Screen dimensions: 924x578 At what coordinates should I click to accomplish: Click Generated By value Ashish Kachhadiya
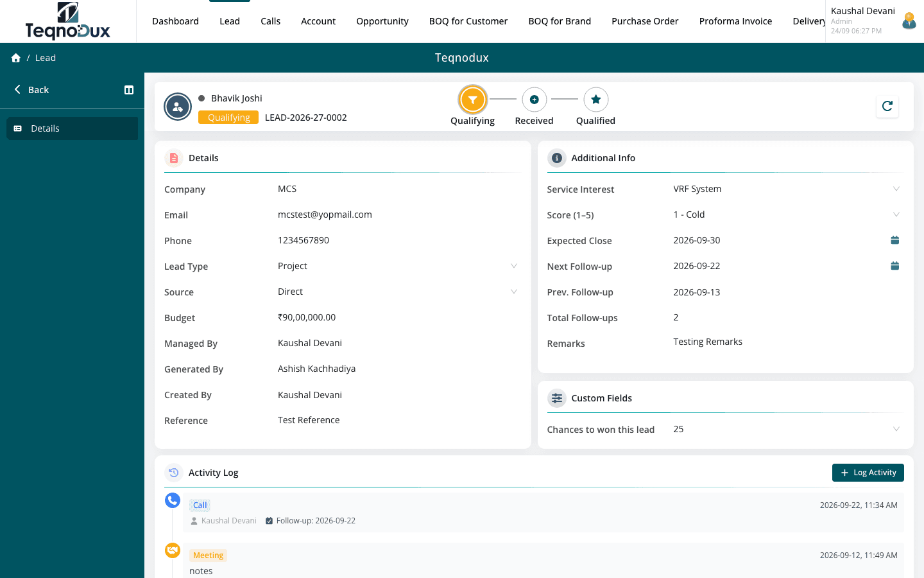(316, 369)
